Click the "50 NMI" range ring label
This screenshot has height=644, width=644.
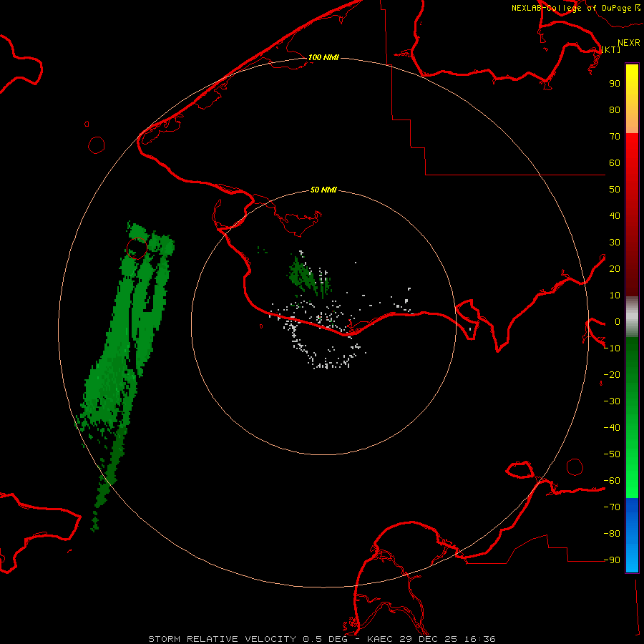click(x=323, y=190)
